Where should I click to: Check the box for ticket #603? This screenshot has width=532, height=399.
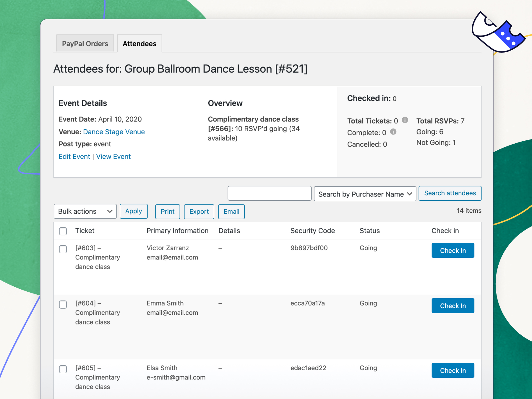(x=63, y=249)
